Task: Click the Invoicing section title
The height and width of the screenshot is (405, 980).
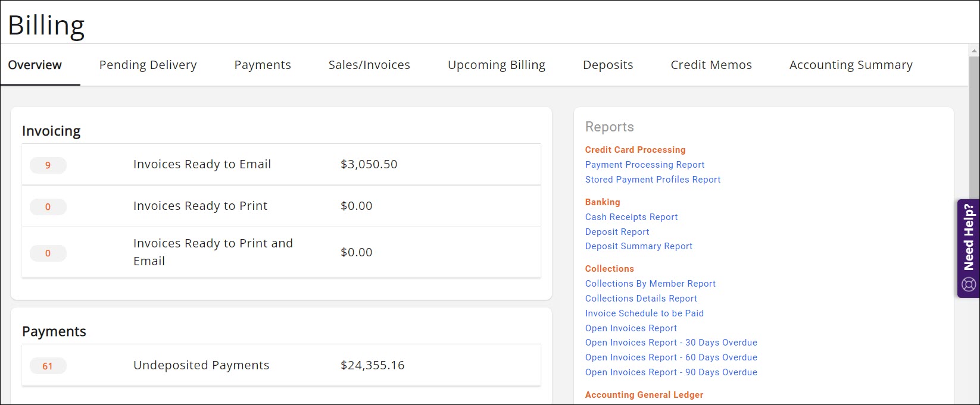Action: click(x=51, y=131)
